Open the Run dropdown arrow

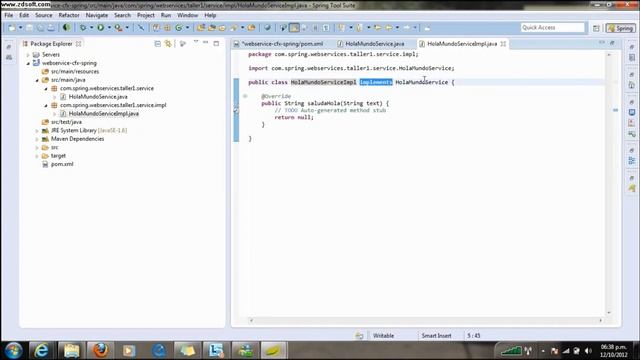point(109,28)
